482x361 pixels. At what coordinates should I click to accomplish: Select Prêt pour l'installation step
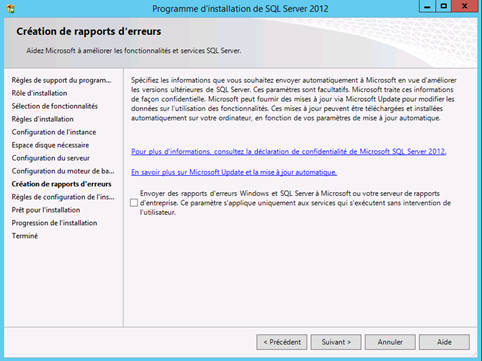46,210
